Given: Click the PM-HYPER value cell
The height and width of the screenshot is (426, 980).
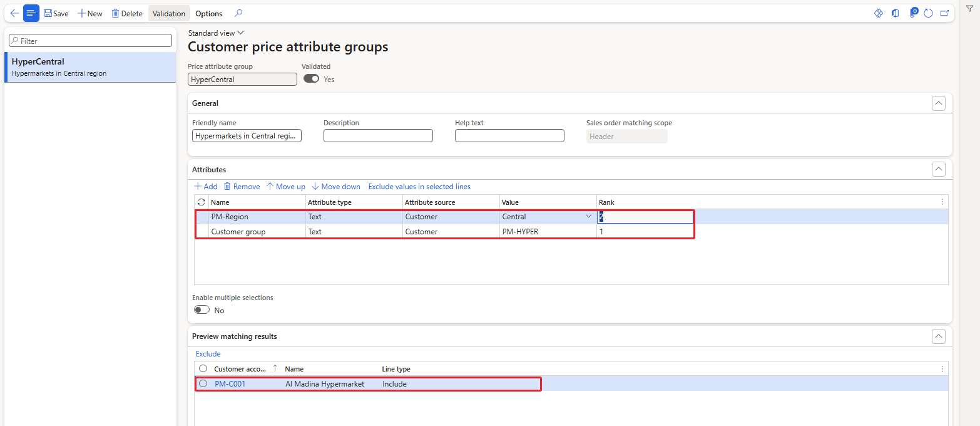Looking at the screenshot, I should [548, 232].
